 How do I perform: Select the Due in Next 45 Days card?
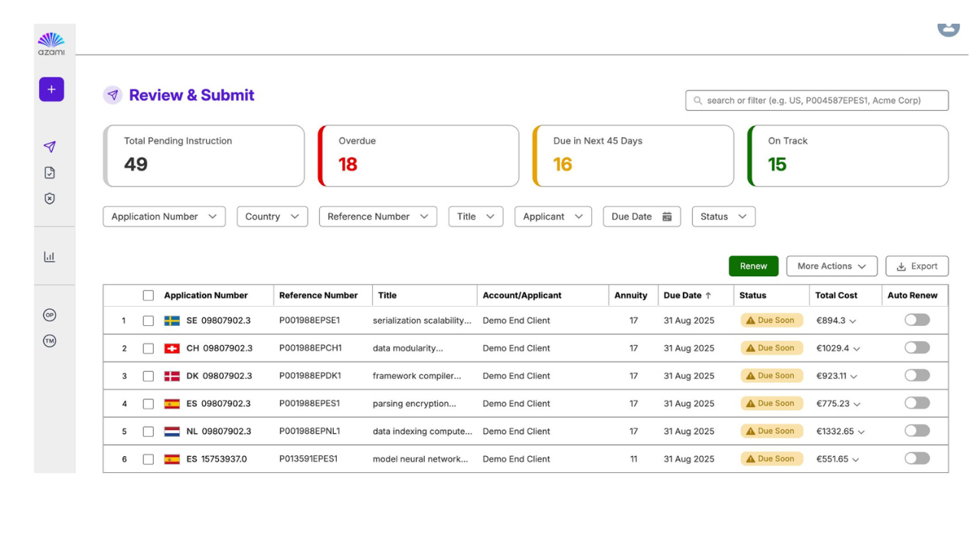(632, 155)
